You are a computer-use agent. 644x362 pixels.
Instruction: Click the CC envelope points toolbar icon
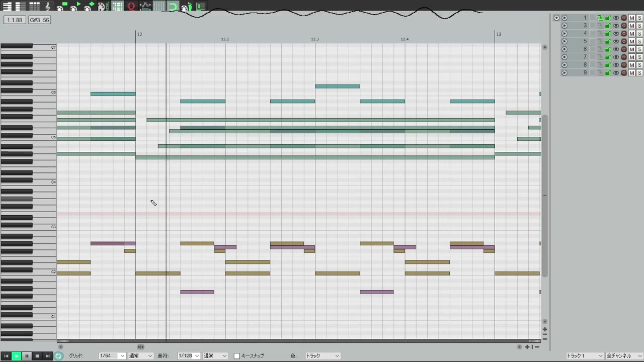[x=145, y=7]
